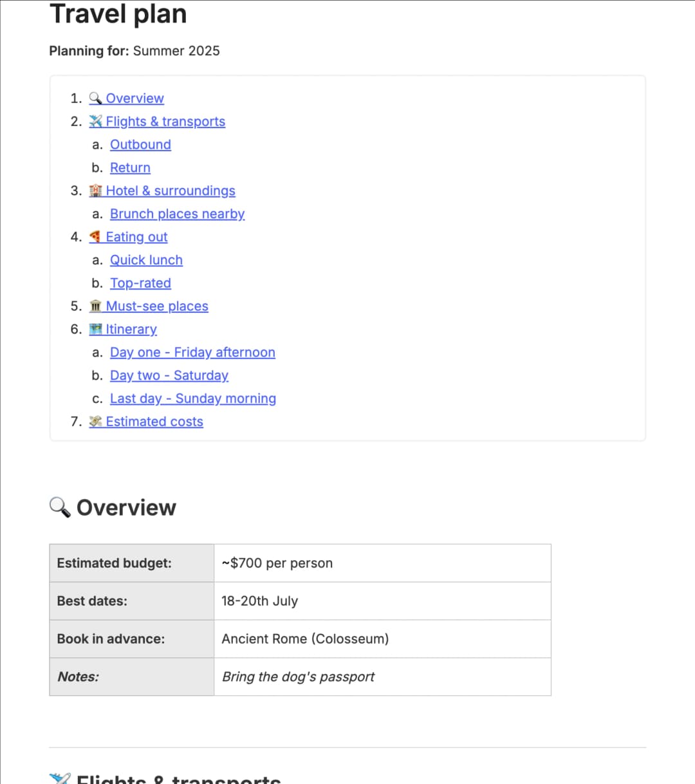Click the Bring the dog's passport cell
The height and width of the screenshot is (784, 695).
pyautogui.click(x=382, y=677)
